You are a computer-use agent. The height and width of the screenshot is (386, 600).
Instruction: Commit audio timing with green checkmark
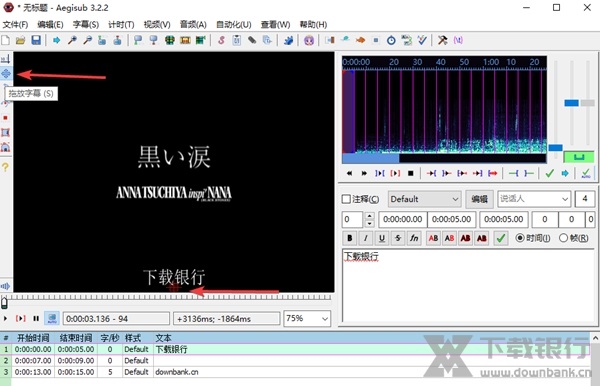coord(550,173)
